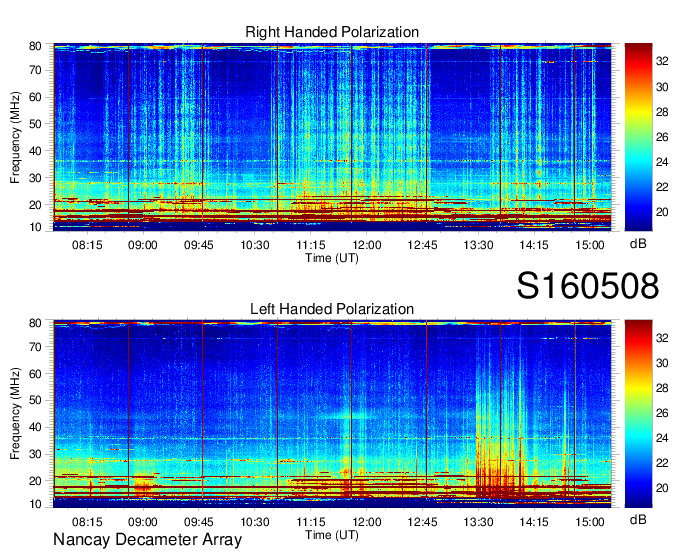Click the Right Handed Polarization title
This screenshot has width=680, height=552.
[x=332, y=32]
